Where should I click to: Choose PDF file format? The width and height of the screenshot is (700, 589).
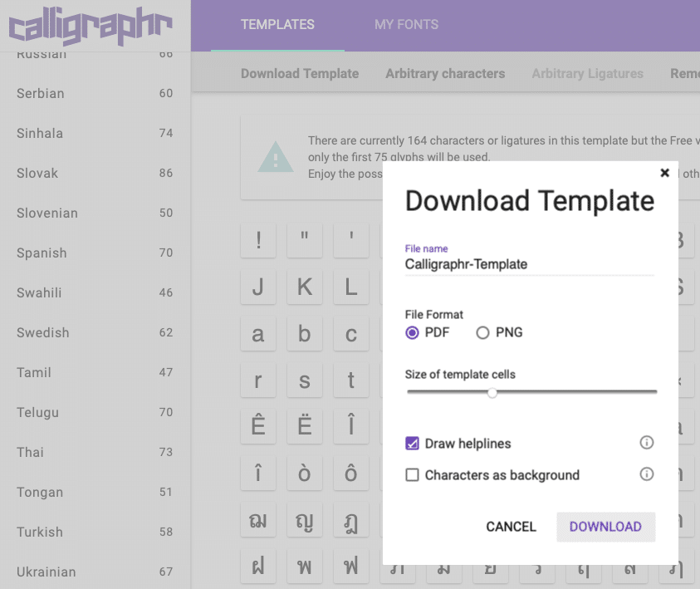click(412, 332)
